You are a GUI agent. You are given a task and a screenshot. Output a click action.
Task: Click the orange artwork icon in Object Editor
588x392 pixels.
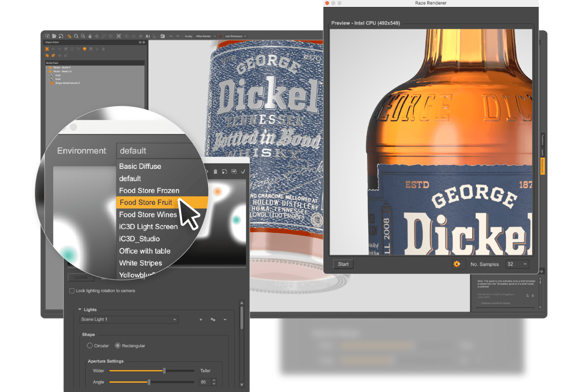47,49
